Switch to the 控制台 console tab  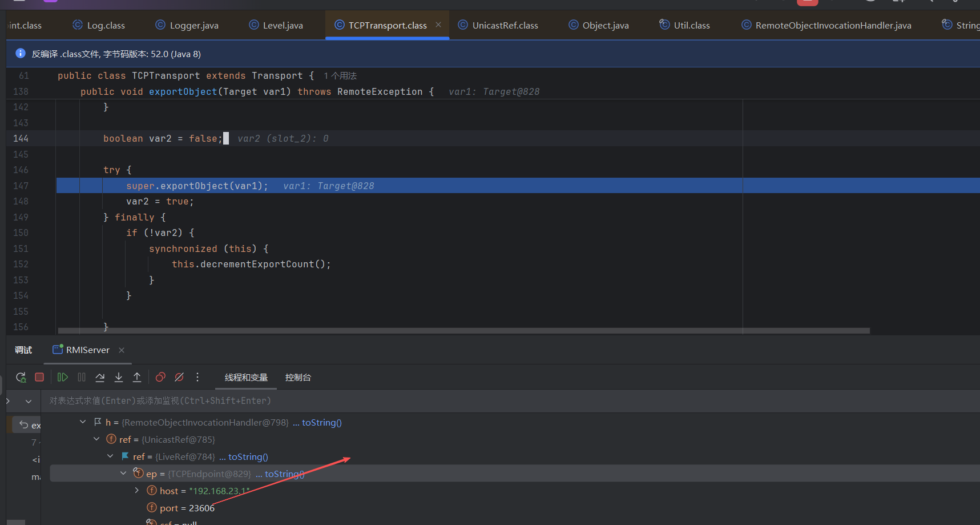point(298,378)
